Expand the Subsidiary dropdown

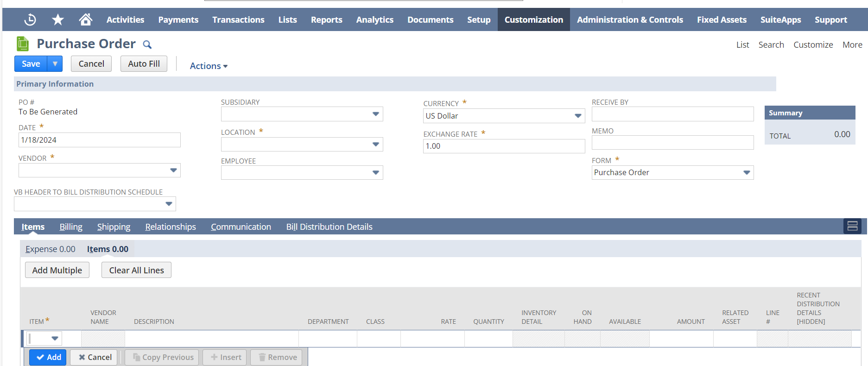pos(375,114)
